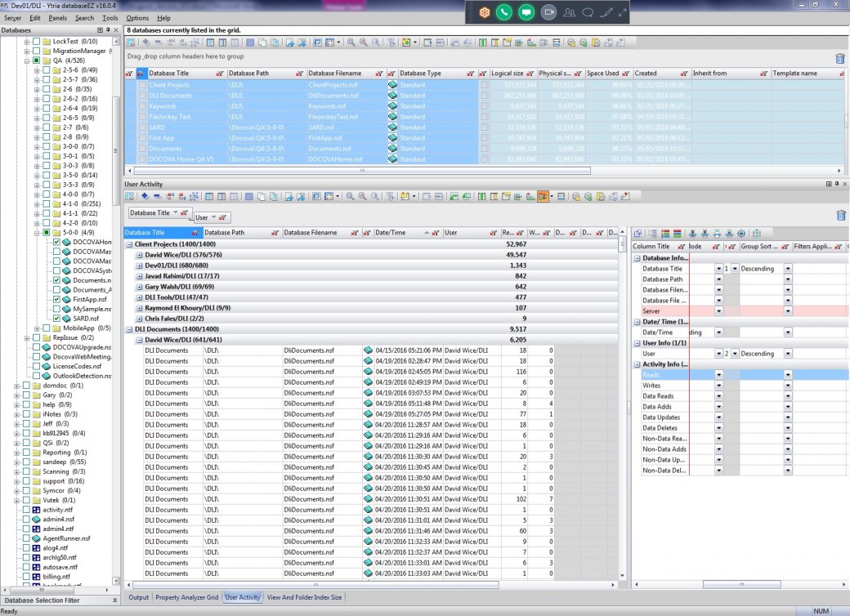Screen dimensions: 850x616
Task: Expand the Gary Walsh/DLI group row
Action: click(x=139, y=287)
